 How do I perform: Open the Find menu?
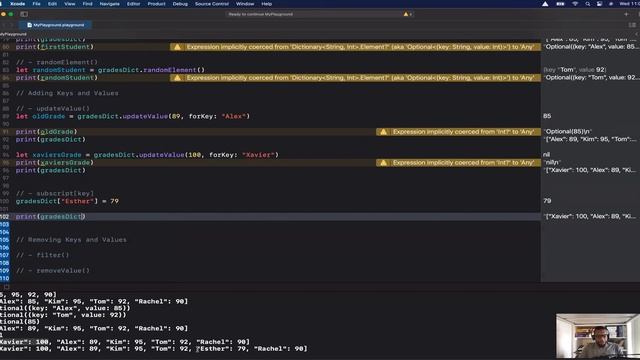coord(87,4)
